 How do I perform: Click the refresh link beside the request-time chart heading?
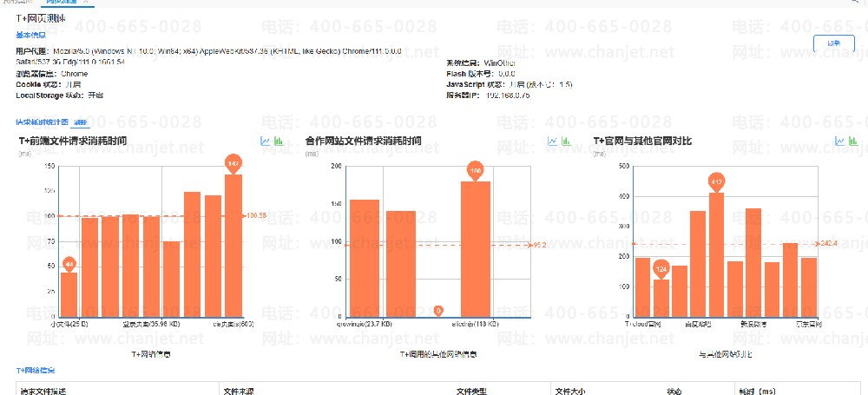point(81,122)
